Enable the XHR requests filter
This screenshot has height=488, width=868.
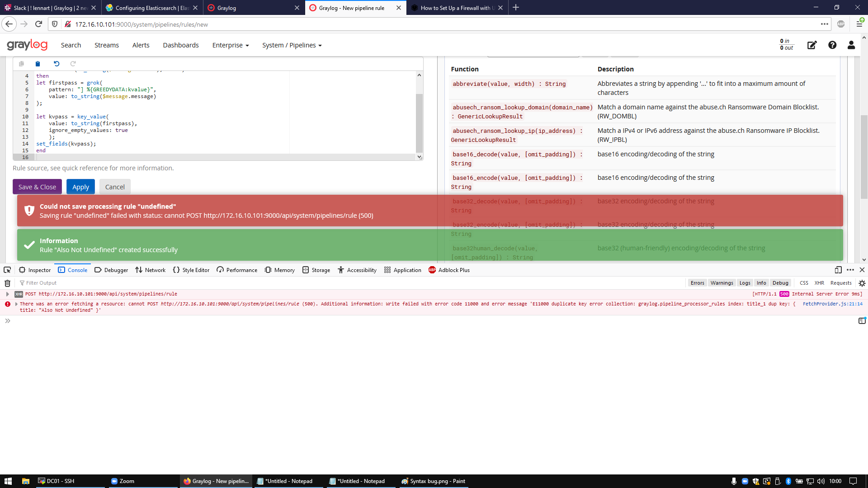coord(819,283)
